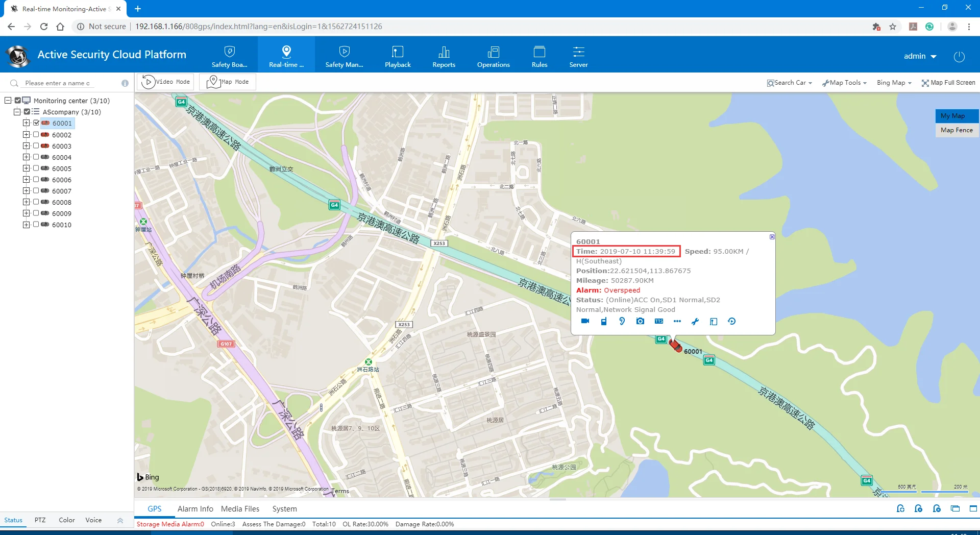Open TTS text-to-speech icon in popup

[x=659, y=321]
